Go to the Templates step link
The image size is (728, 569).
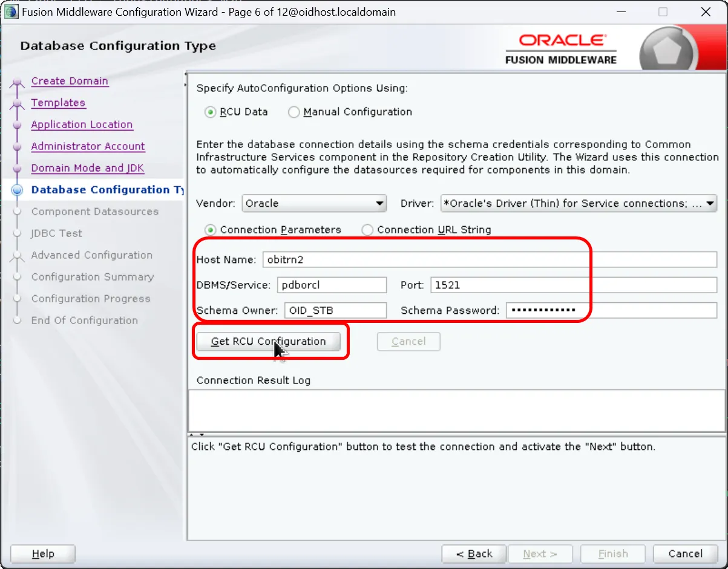[58, 103]
